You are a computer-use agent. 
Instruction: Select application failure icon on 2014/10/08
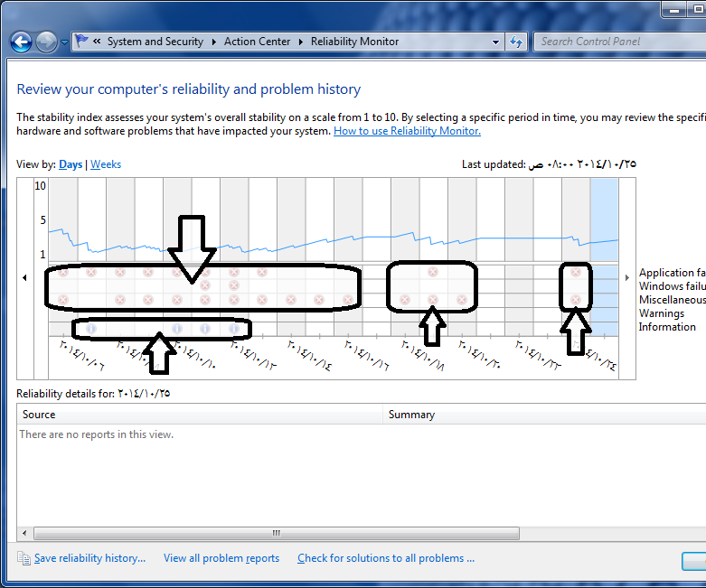click(x=119, y=272)
